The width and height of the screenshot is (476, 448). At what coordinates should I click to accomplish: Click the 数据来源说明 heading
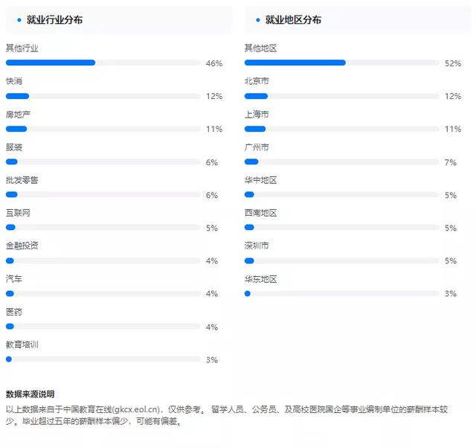pos(30,394)
